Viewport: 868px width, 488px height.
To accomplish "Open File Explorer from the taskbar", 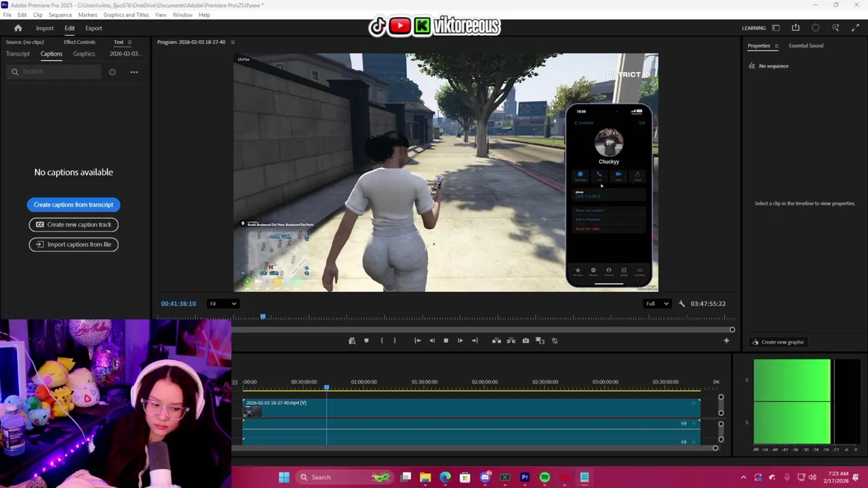I will click(425, 477).
